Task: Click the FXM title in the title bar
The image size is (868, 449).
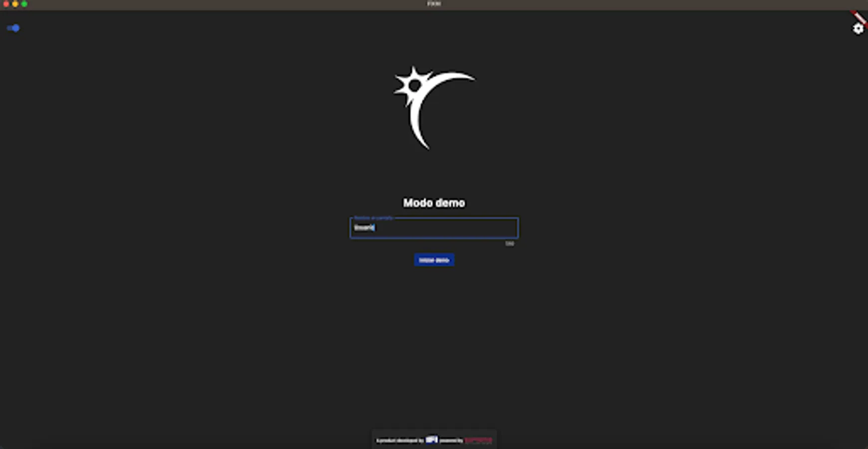Action: [x=433, y=3]
